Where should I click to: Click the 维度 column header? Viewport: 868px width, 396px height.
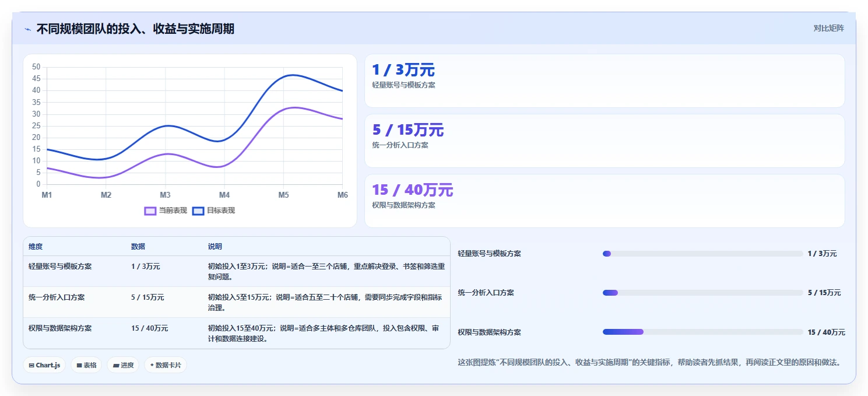(36, 247)
